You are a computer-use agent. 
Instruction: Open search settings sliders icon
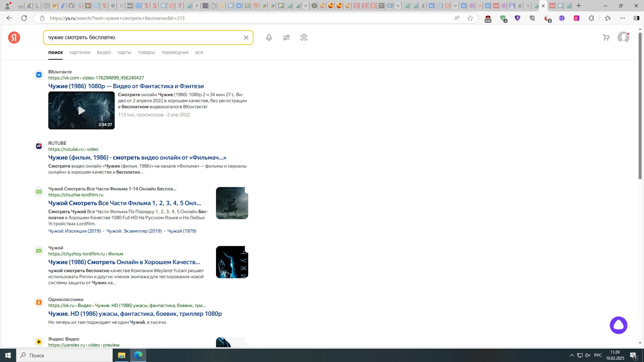click(286, 38)
